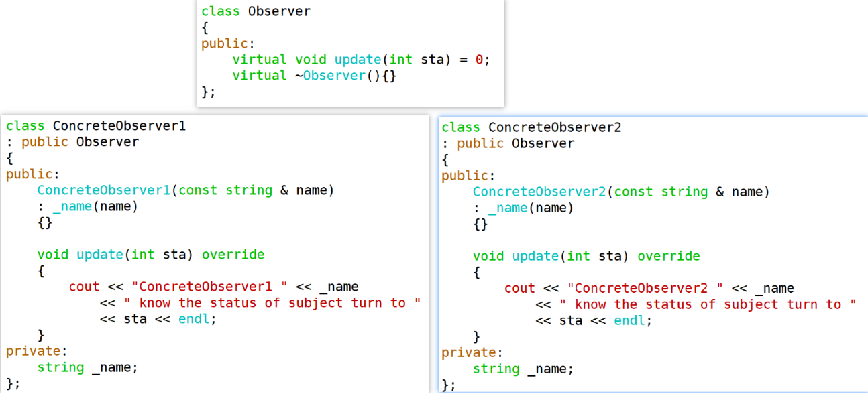The image size is (868, 394).
Task: Click "string _name;" member in ConcreteObserver1
Action: click(x=88, y=367)
